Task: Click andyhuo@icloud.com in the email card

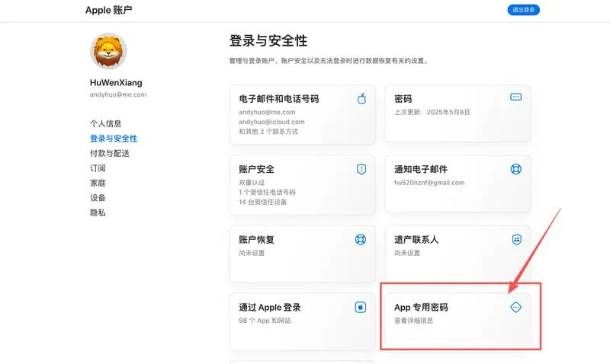Action: [x=271, y=122]
